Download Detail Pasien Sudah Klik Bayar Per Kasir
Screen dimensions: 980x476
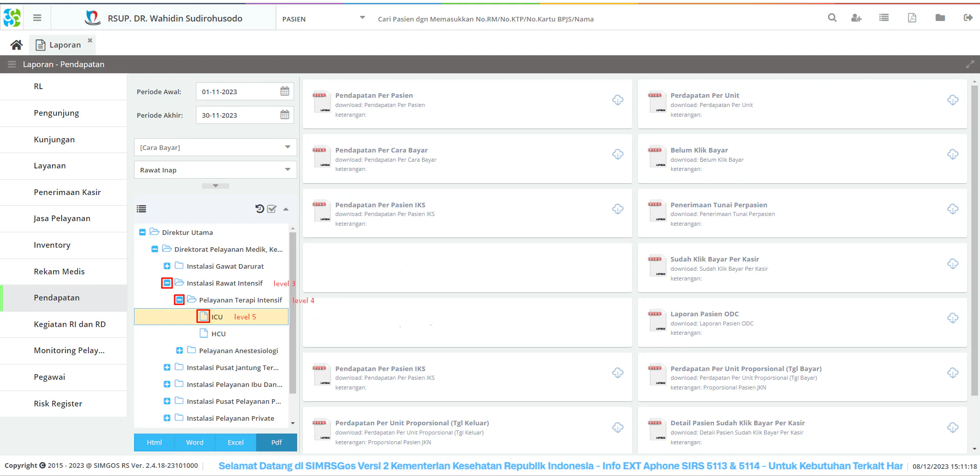953,427
